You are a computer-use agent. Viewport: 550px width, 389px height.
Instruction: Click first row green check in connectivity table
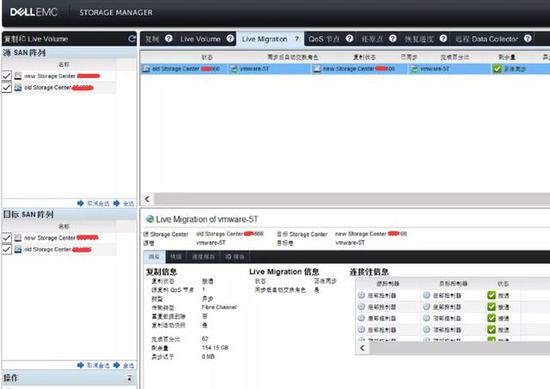click(491, 295)
